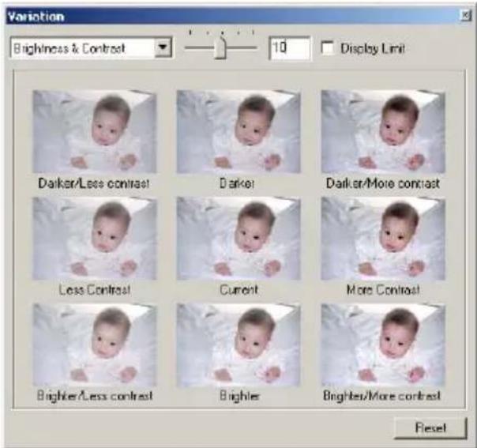Click the 'Current' caption text
The image size is (477, 448).
pos(238,290)
